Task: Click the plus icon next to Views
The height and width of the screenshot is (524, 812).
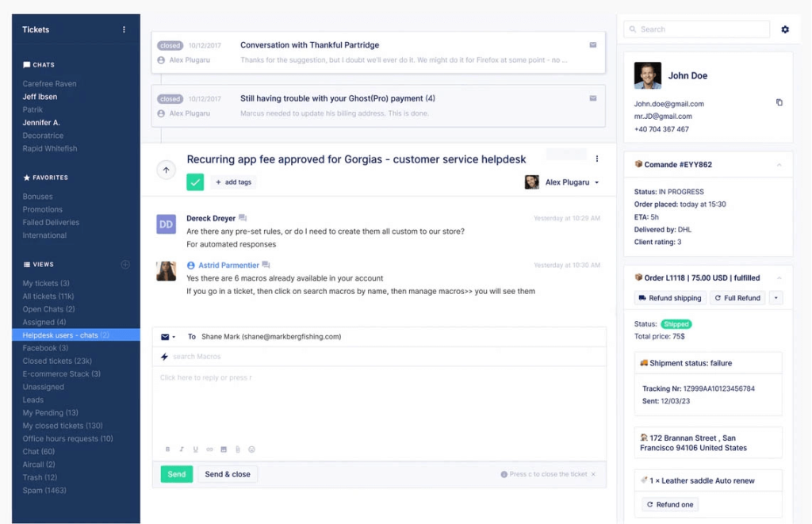Action: (125, 265)
